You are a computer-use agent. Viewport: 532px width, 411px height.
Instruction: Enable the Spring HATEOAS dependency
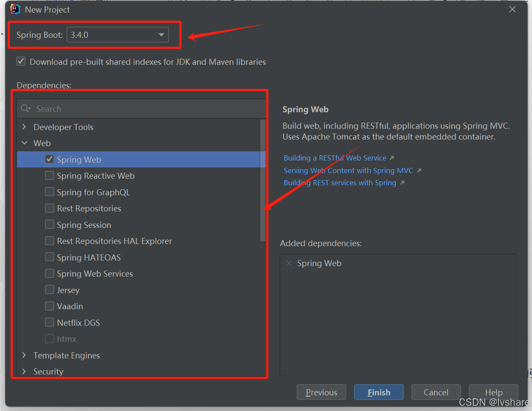[x=50, y=257]
